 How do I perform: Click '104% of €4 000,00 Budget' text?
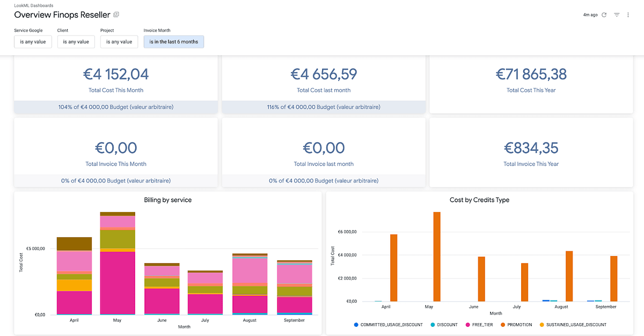click(116, 107)
